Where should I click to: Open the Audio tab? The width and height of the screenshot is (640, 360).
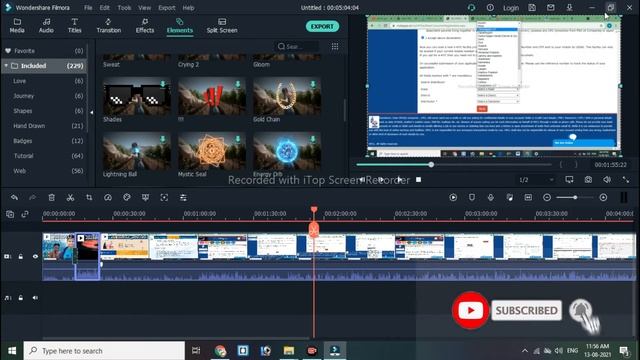[x=46, y=25]
